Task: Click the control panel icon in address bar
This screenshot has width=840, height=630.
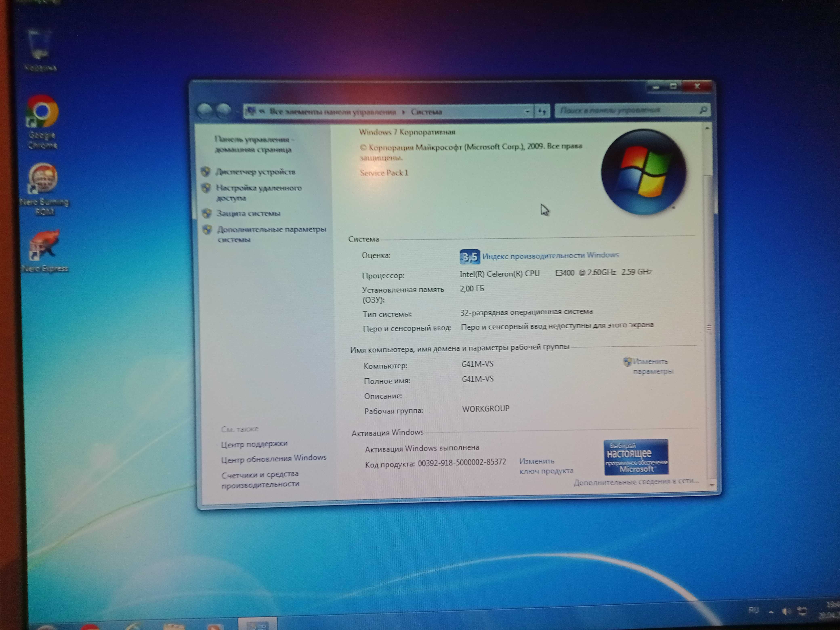Action: [251, 111]
